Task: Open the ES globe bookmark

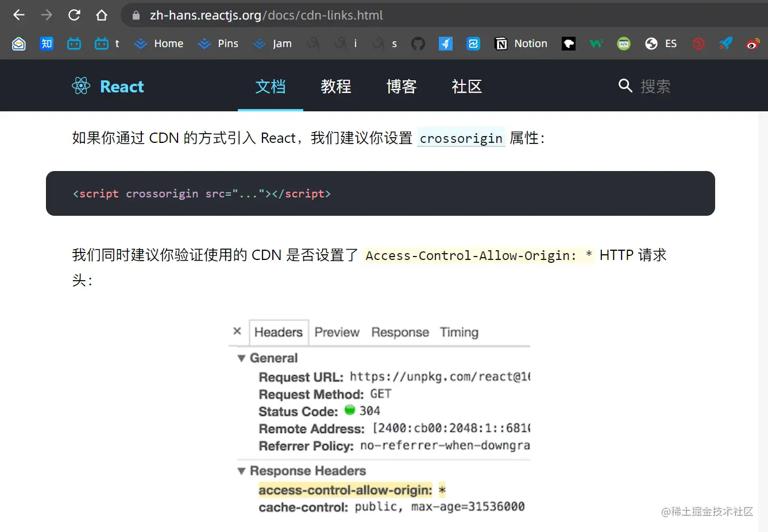Action: click(x=661, y=44)
